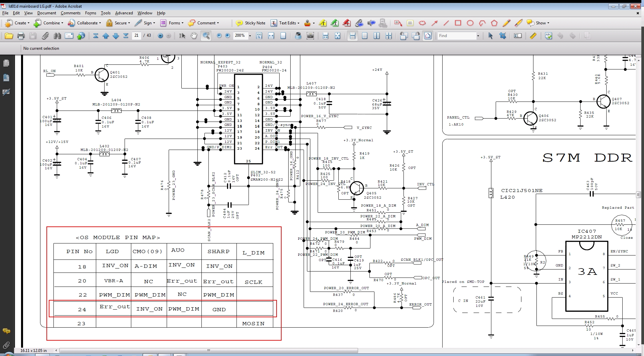This screenshot has height=356, width=644.
Task: Select the Arrow drawing tool
Action: pyautogui.click(x=434, y=23)
